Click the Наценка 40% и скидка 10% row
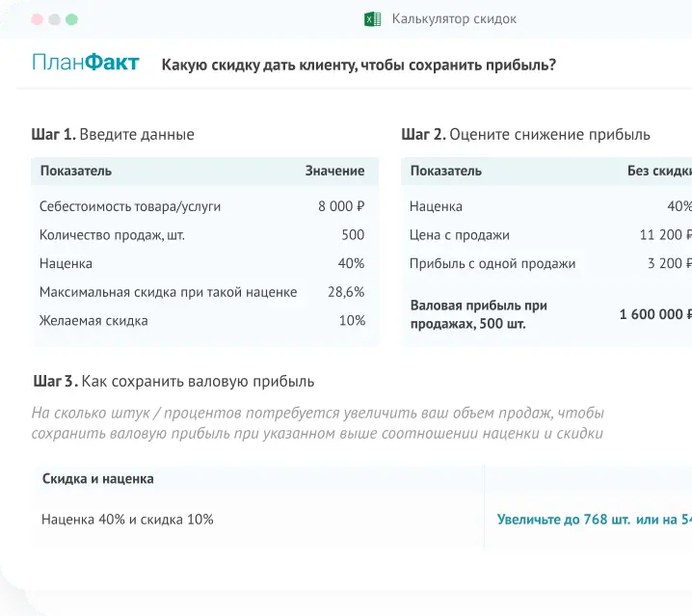 click(127, 520)
